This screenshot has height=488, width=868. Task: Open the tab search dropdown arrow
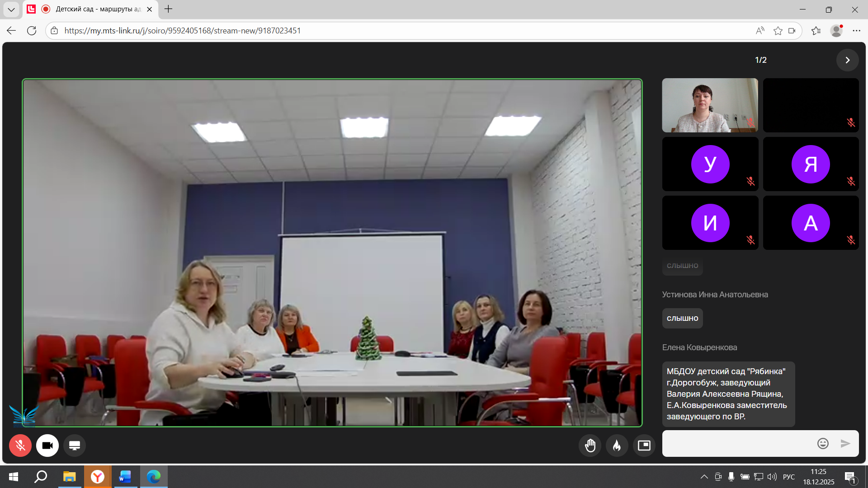[x=11, y=9]
